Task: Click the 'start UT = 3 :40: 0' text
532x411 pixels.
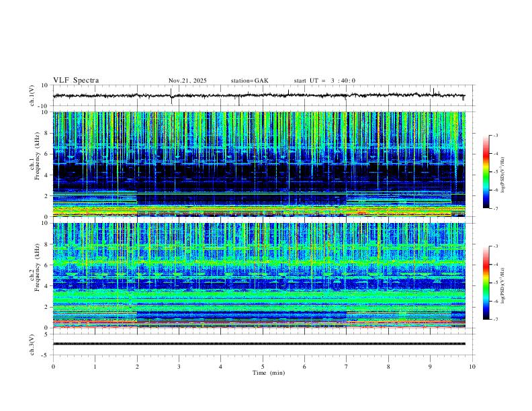Action: point(324,81)
